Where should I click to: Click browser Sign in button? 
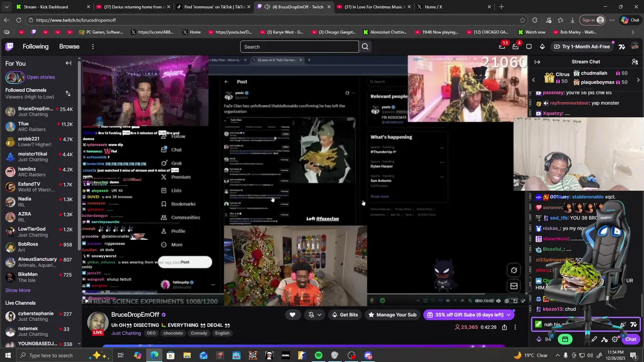coord(593,20)
